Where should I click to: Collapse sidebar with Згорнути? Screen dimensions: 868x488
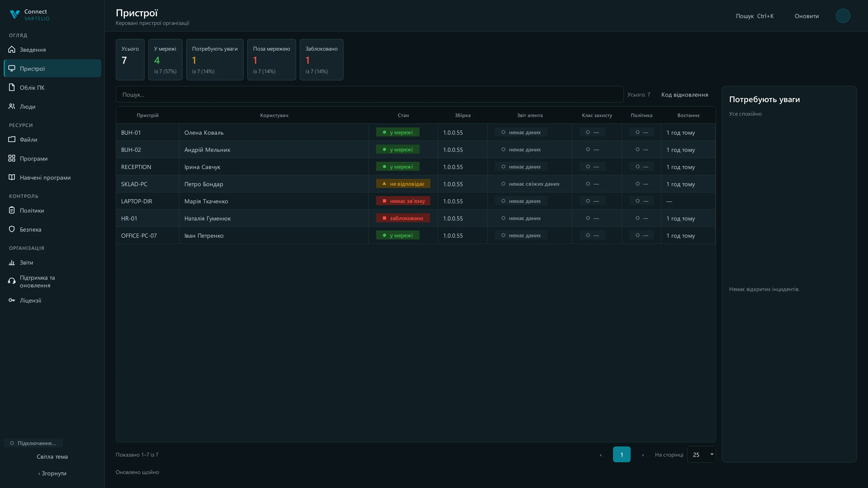pos(52,473)
